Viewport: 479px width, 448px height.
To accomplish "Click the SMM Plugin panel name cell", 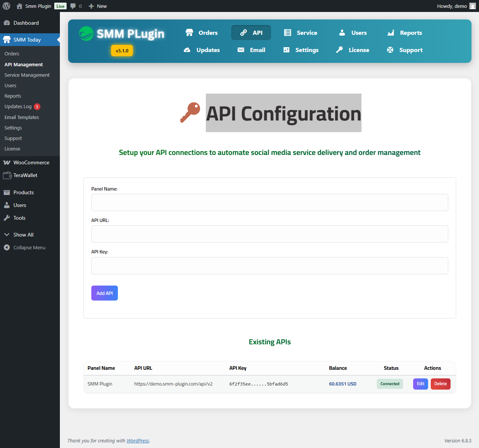I will pos(100,384).
